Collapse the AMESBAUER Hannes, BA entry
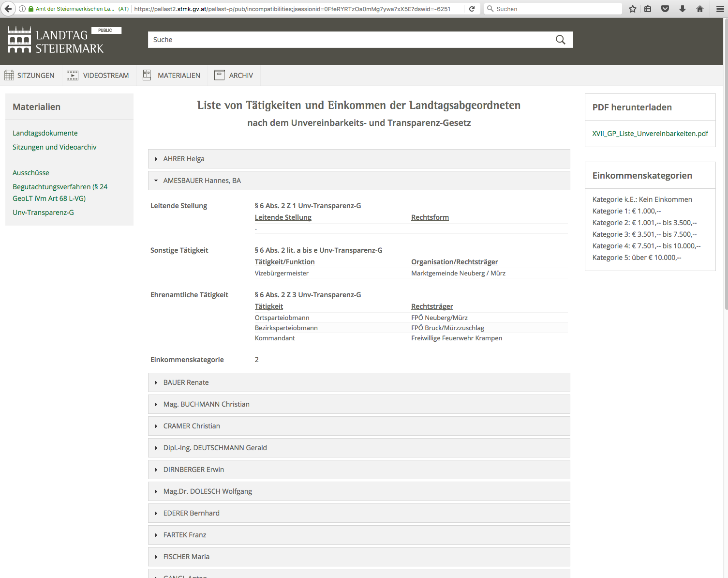The height and width of the screenshot is (578, 728). coord(359,181)
